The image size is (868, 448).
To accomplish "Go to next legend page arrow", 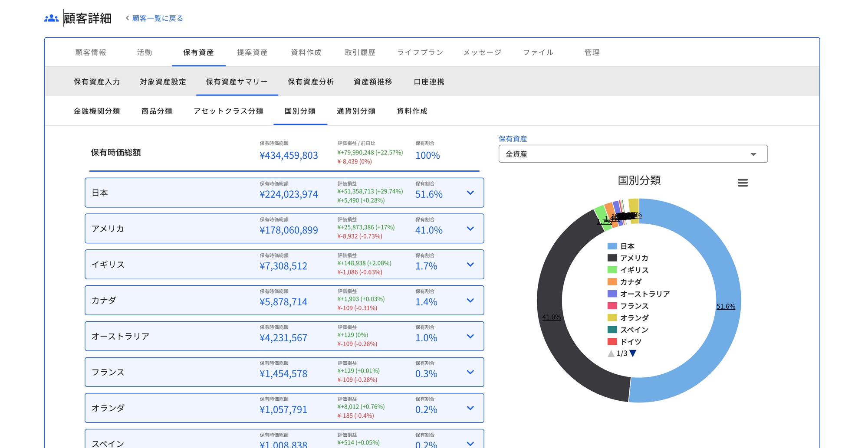I will coord(633,353).
